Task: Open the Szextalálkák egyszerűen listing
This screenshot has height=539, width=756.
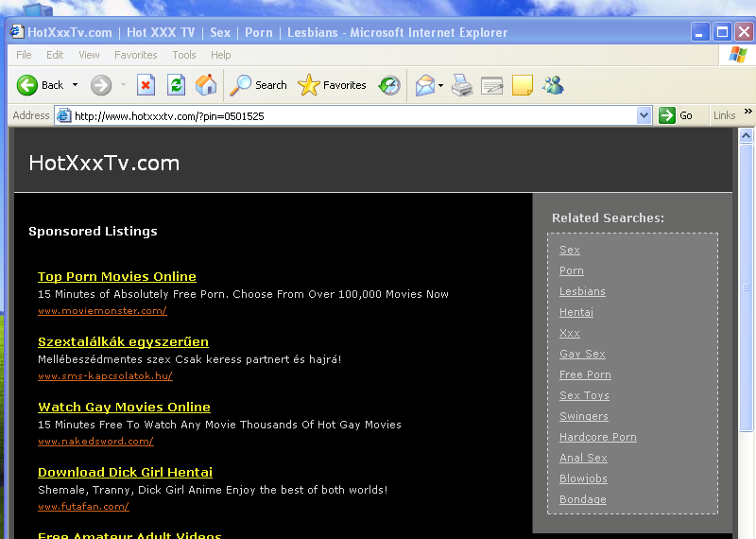Action: tap(123, 341)
